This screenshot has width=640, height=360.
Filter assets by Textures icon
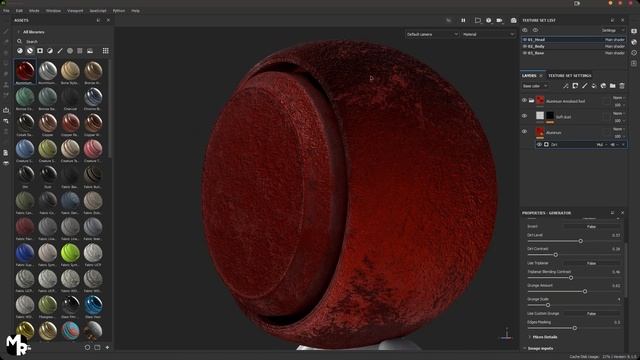click(x=80, y=51)
